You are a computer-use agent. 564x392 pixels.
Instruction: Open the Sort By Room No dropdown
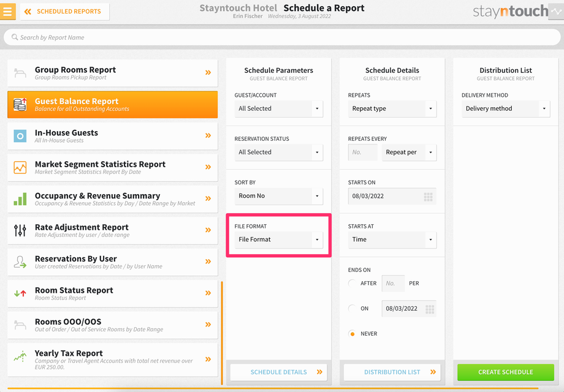click(278, 196)
